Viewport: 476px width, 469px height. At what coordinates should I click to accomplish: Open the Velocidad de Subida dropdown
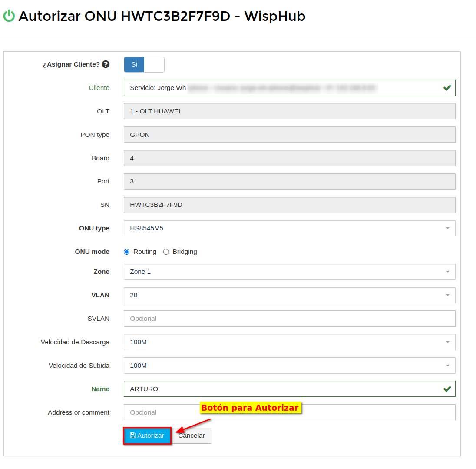click(x=289, y=366)
